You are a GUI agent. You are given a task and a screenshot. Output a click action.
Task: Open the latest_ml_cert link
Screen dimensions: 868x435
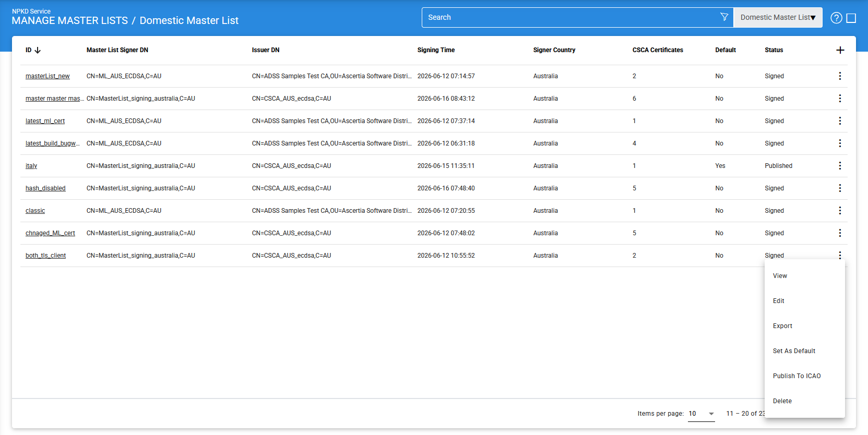(x=45, y=121)
